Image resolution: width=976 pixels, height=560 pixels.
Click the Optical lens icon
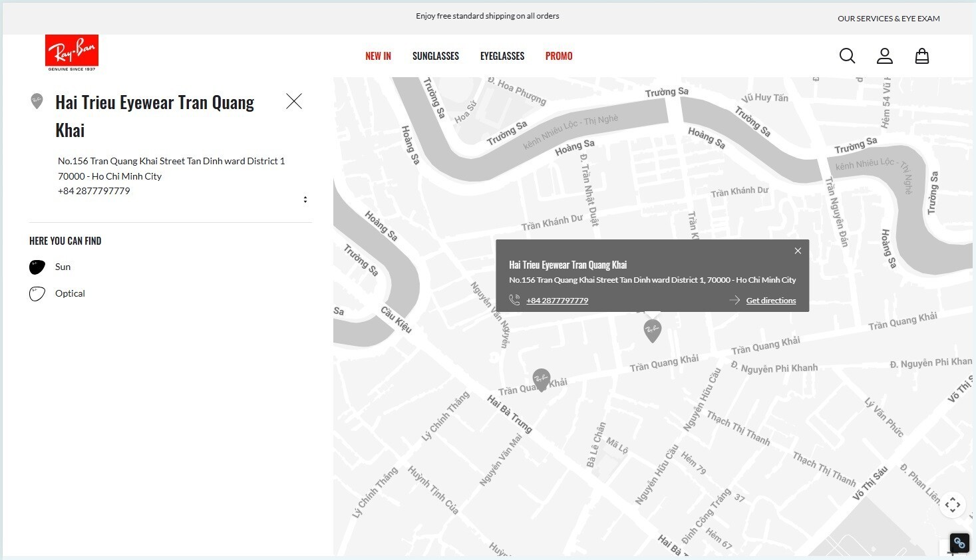37,293
